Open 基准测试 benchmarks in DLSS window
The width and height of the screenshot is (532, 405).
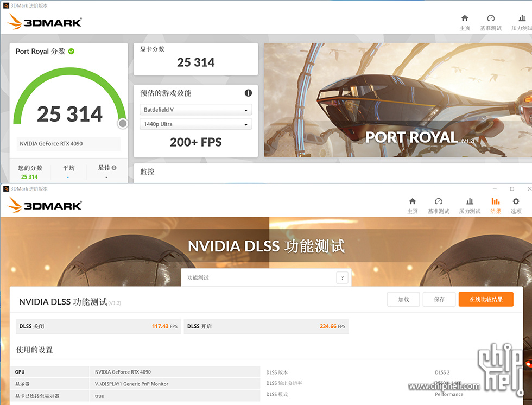point(439,206)
